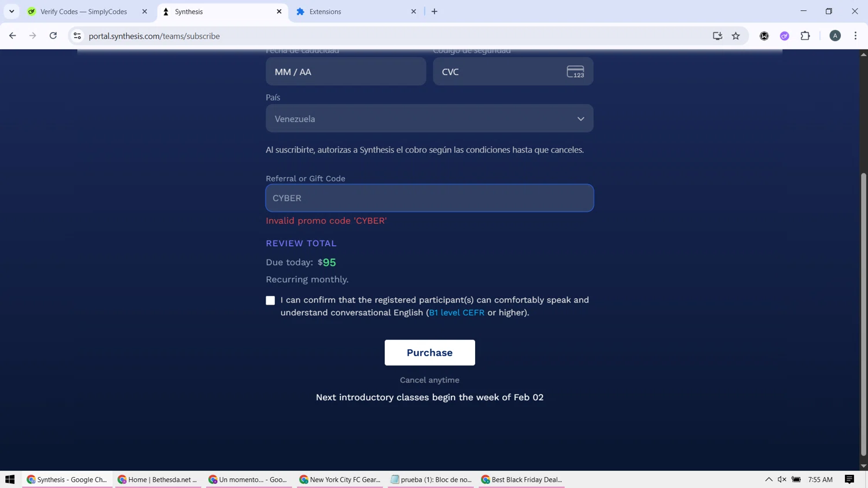868x488 pixels.
Task: Close the Extensions tab
Action: pos(413,12)
